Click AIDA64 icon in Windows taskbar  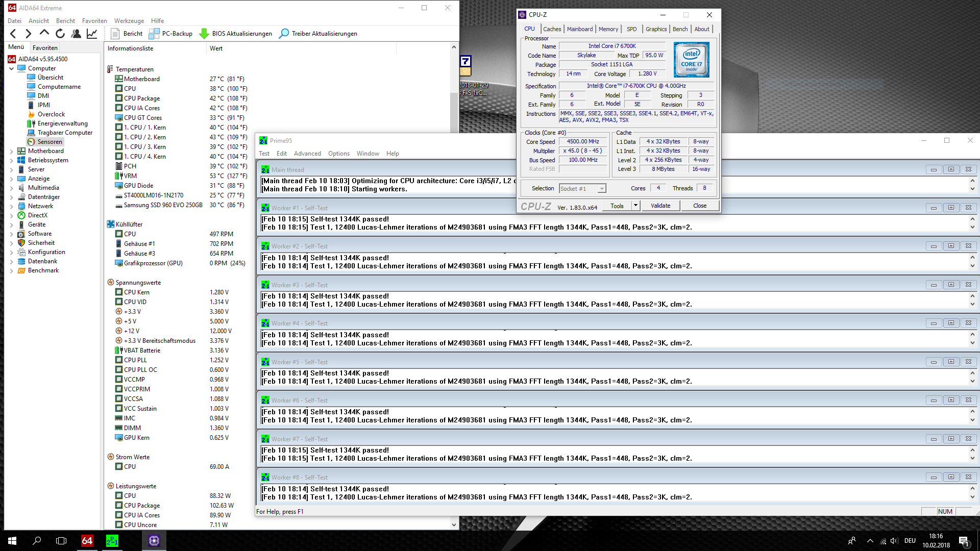(87, 540)
